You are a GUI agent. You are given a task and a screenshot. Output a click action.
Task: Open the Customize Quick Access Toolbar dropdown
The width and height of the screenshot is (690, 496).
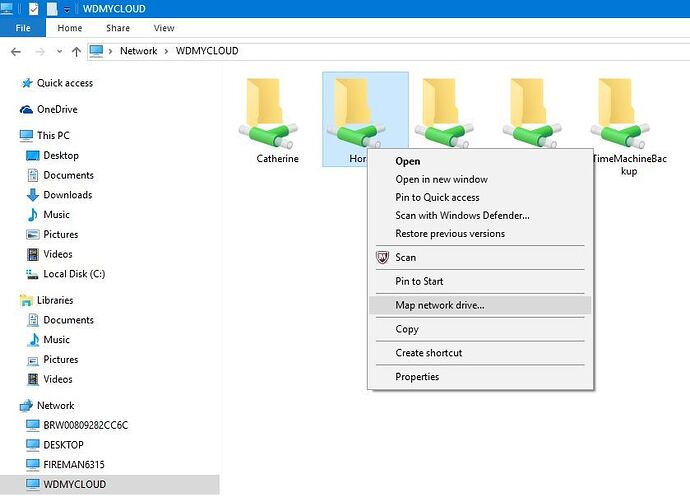click(66, 9)
